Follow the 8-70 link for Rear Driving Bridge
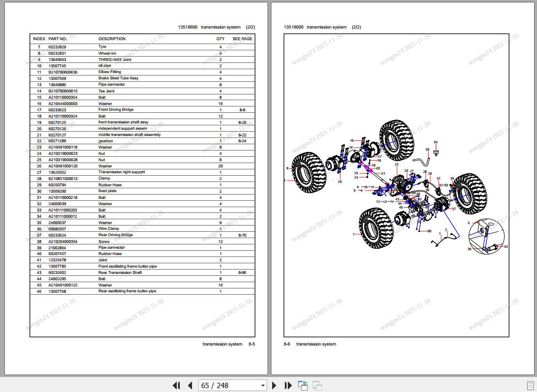This screenshot has width=537, height=392. (242, 235)
